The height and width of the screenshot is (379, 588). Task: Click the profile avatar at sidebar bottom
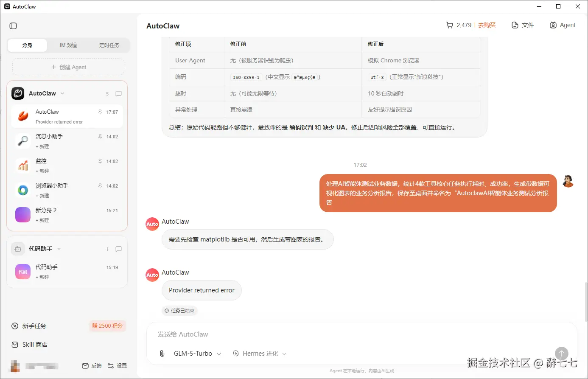[15, 366]
